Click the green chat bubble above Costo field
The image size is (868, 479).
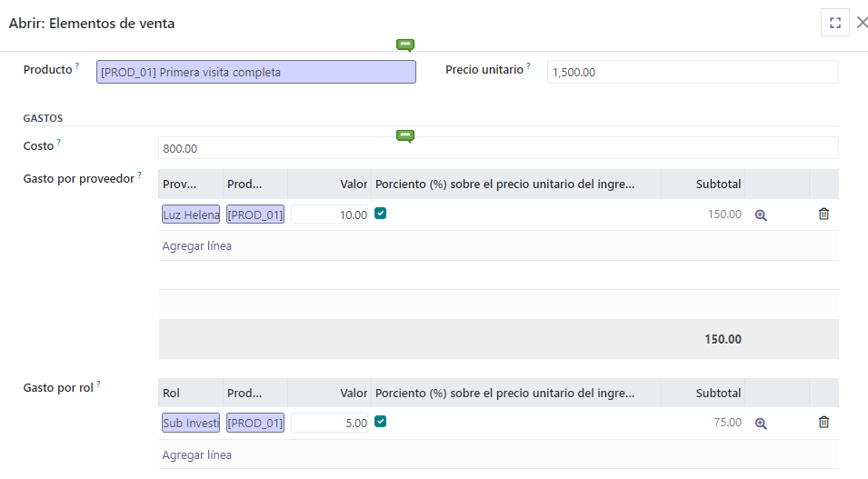point(405,136)
